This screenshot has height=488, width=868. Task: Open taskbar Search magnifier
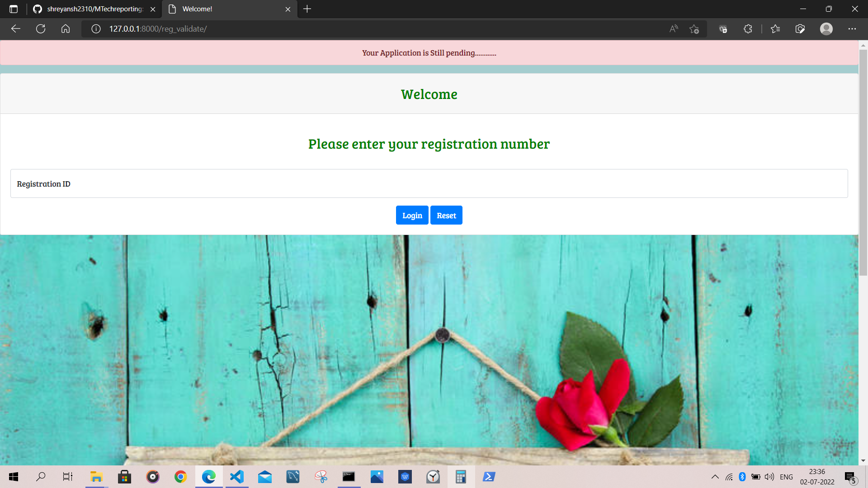[x=41, y=477]
